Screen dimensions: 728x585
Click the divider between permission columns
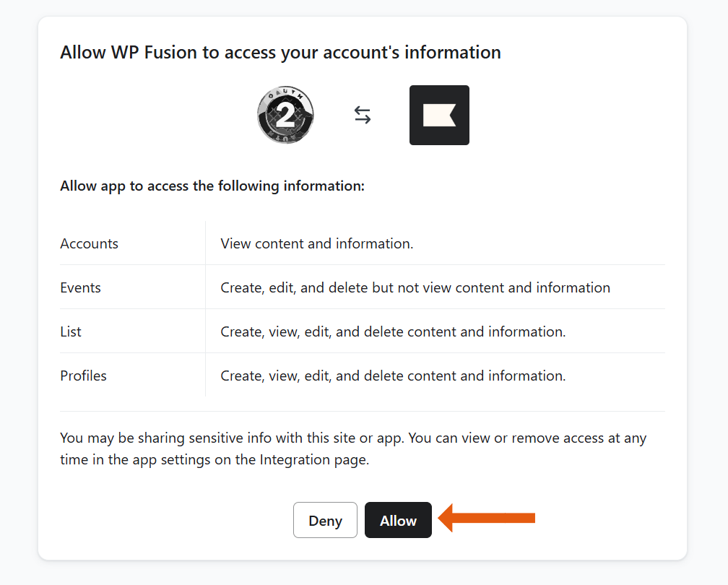tap(205, 309)
